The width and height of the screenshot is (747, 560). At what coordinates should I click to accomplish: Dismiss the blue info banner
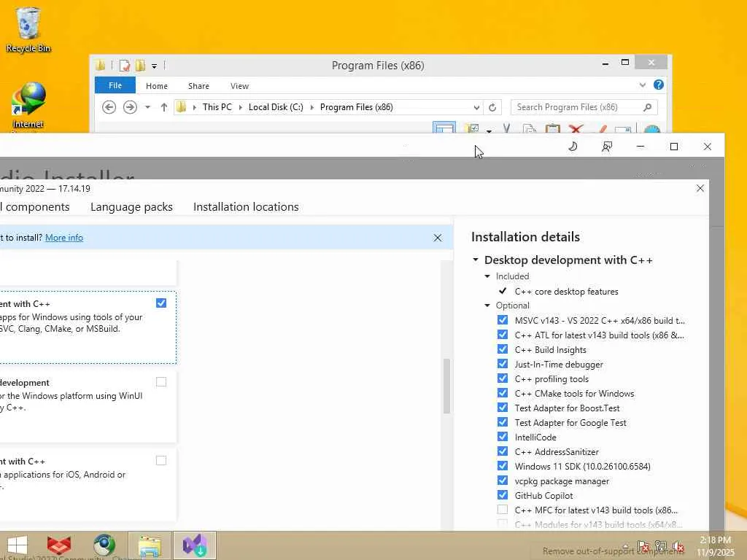click(438, 238)
